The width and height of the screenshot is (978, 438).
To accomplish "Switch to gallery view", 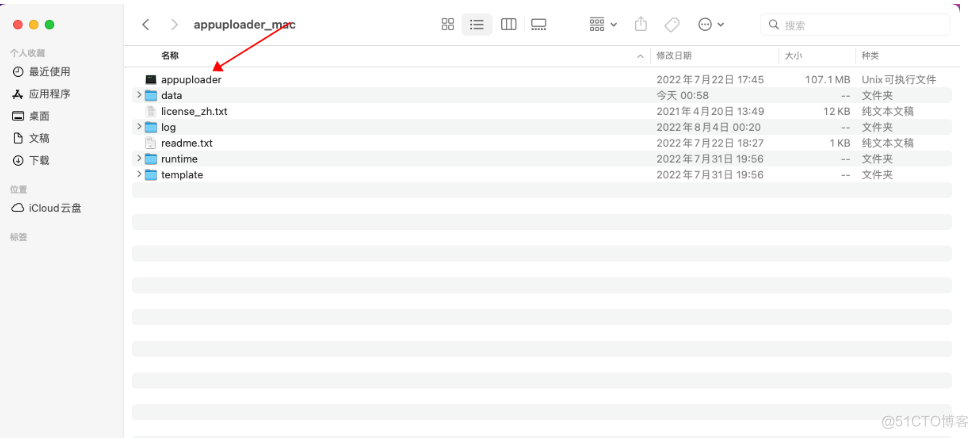I will (x=538, y=24).
